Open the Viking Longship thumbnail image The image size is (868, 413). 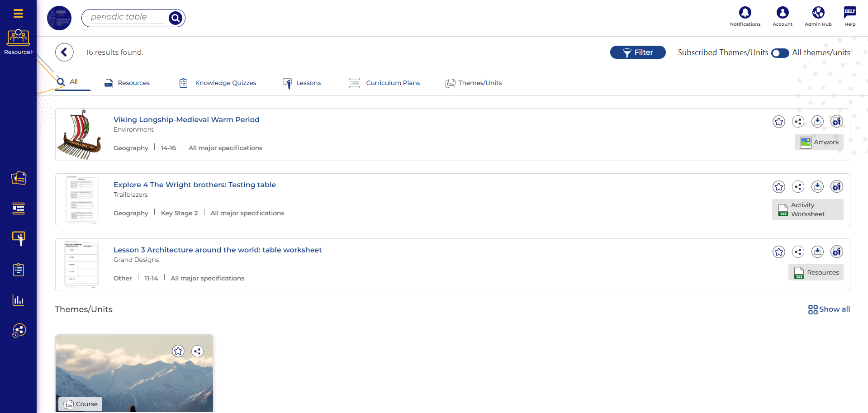tap(80, 135)
